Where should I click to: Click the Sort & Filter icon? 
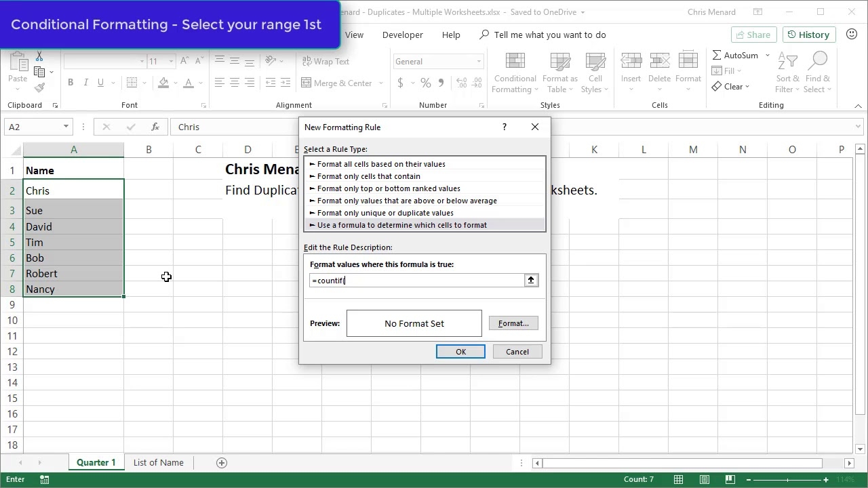point(787,62)
